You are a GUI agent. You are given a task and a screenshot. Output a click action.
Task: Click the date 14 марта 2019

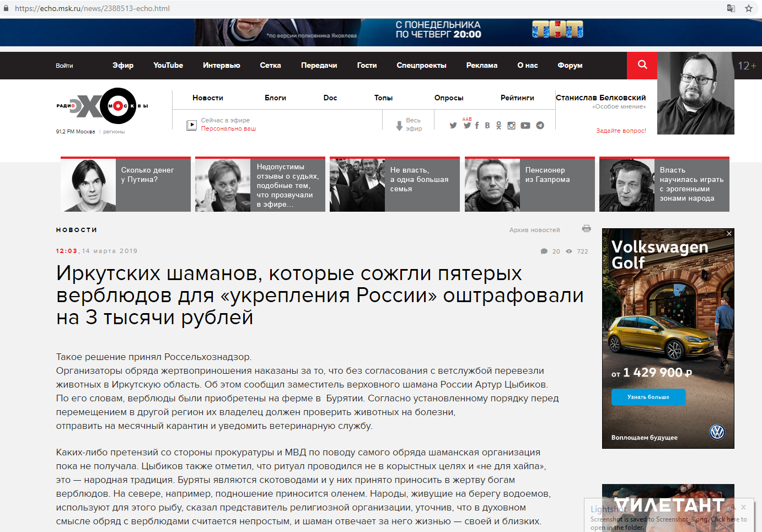click(110, 251)
